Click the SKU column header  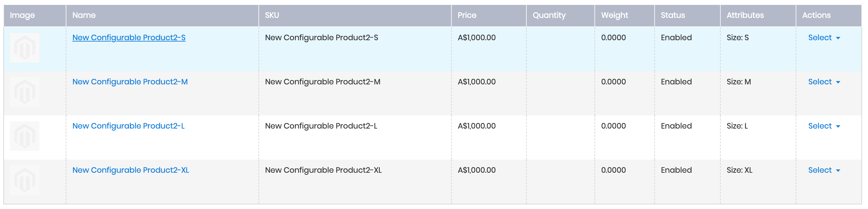click(272, 15)
